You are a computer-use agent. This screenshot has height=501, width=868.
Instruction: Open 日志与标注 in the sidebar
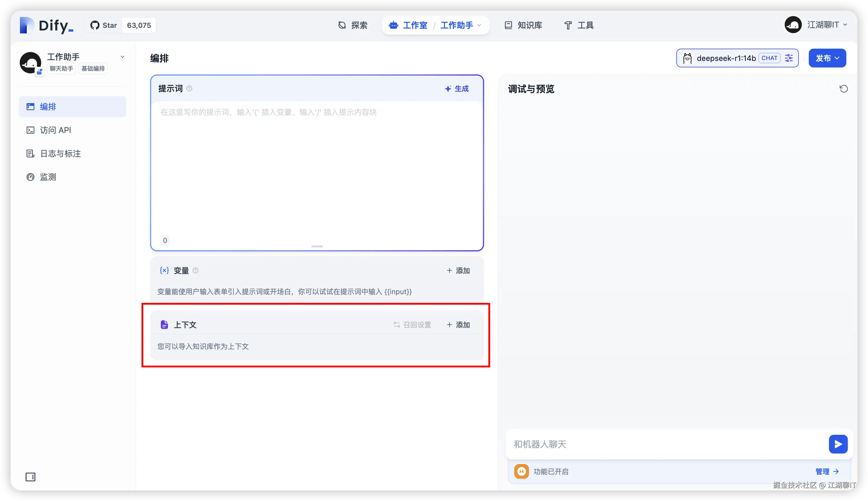(x=59, y=153)
